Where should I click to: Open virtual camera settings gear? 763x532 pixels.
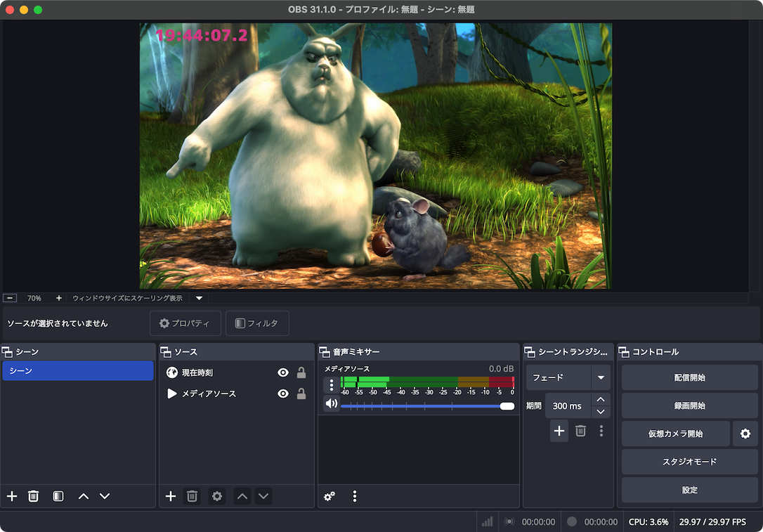(x=745, y=434)
